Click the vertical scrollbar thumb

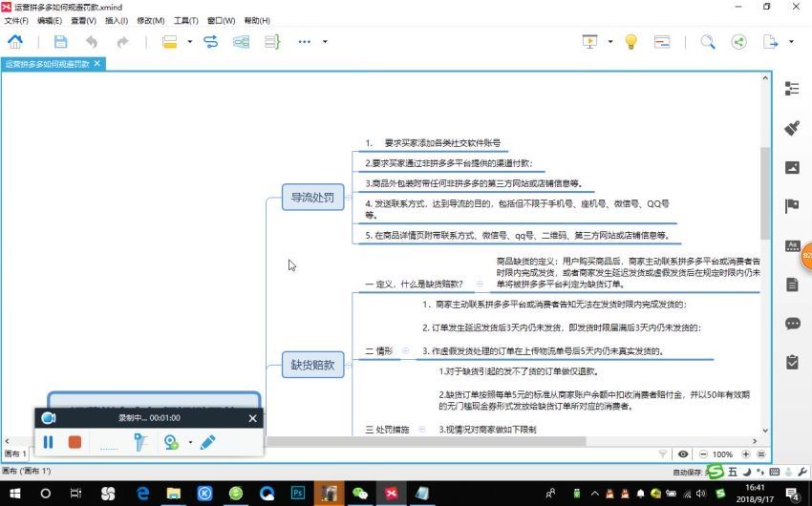pos(765,194)
